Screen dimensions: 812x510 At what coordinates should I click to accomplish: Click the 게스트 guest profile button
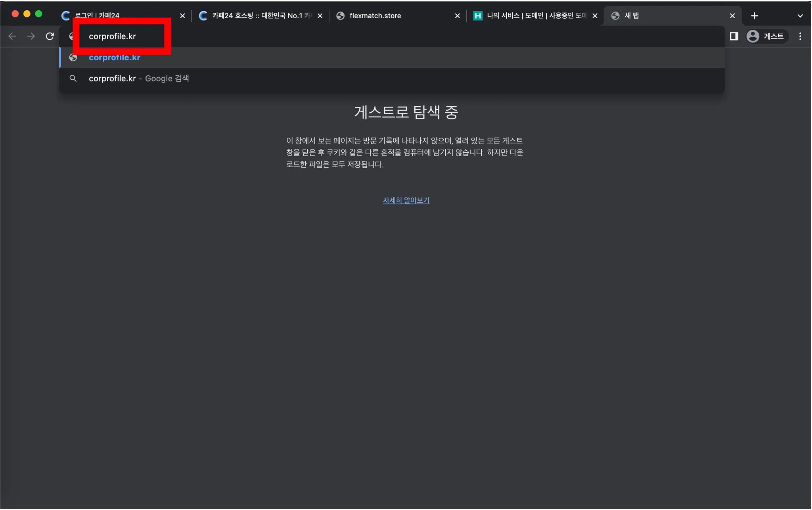point(766,36)
